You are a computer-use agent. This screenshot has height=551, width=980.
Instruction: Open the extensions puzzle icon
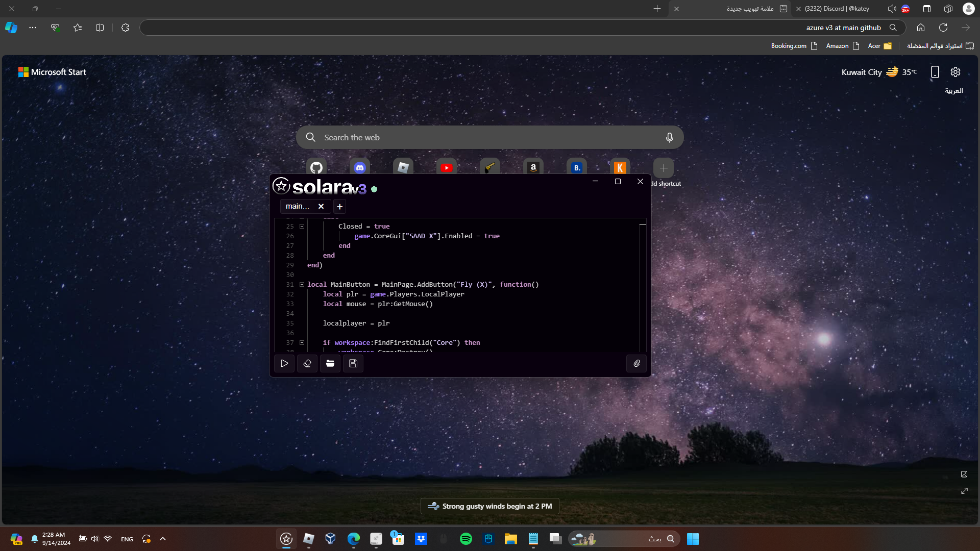tap(126, 28)
